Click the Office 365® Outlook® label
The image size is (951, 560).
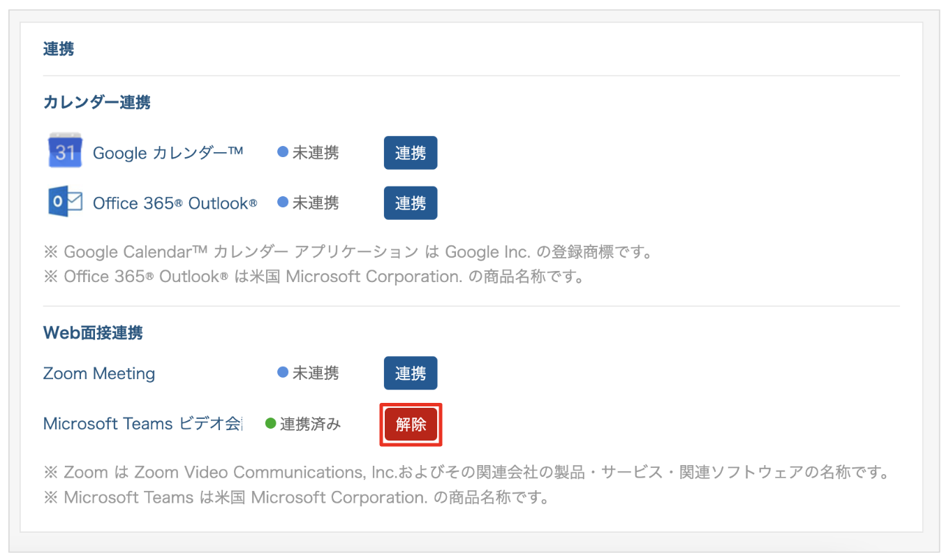point(175,203)
